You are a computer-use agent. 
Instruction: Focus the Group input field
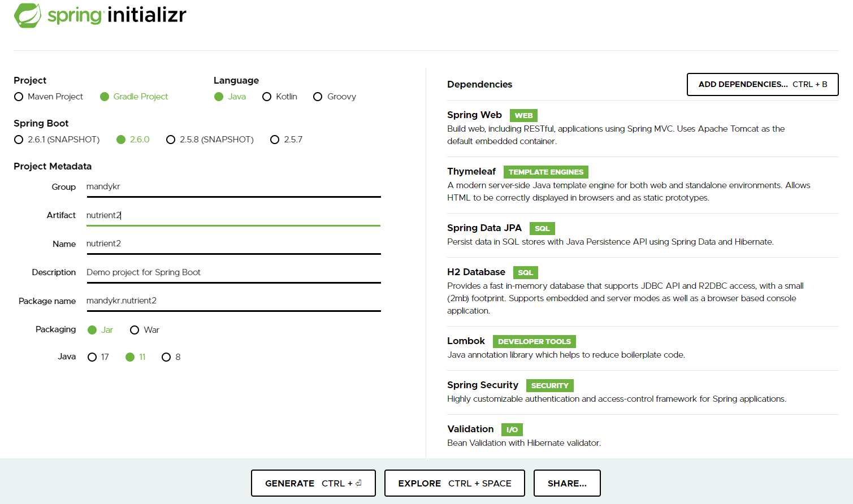point(233,187)
